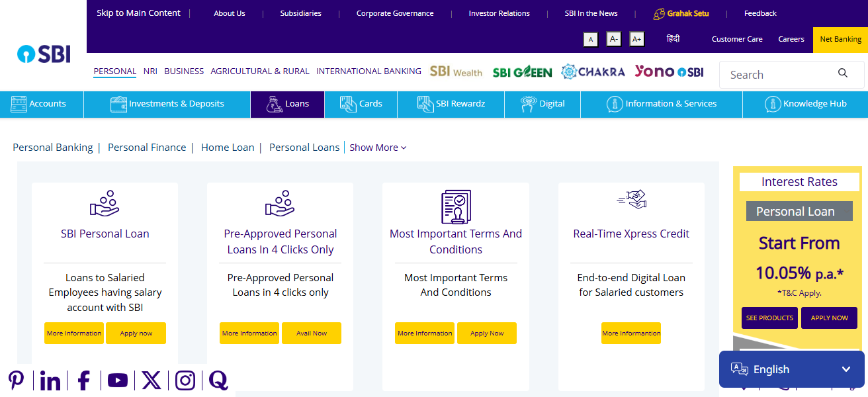
Task: Click the SBI Rewardz icon
Action: (424, 103)
